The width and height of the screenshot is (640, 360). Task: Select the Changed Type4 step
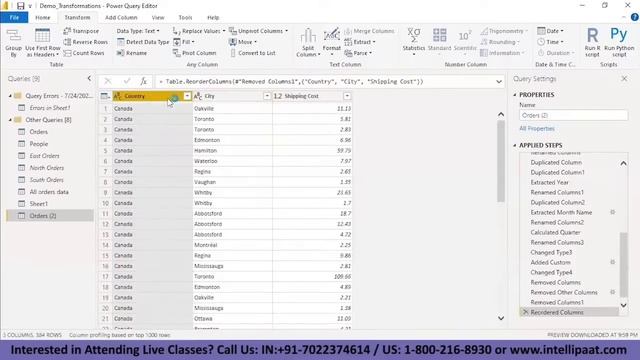click(x=551, y=272)
